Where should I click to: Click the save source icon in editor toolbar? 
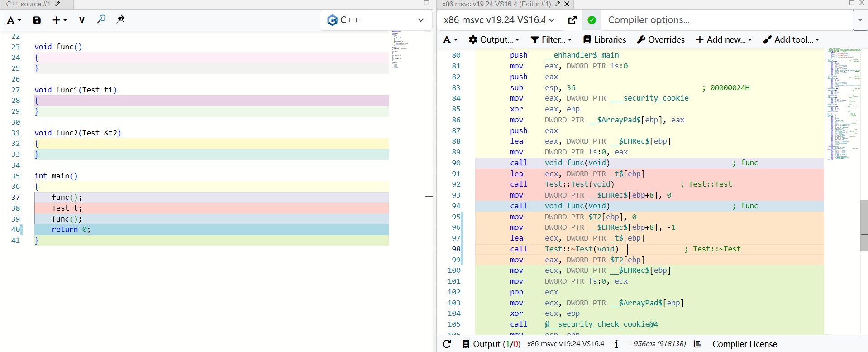click(37, 20)
